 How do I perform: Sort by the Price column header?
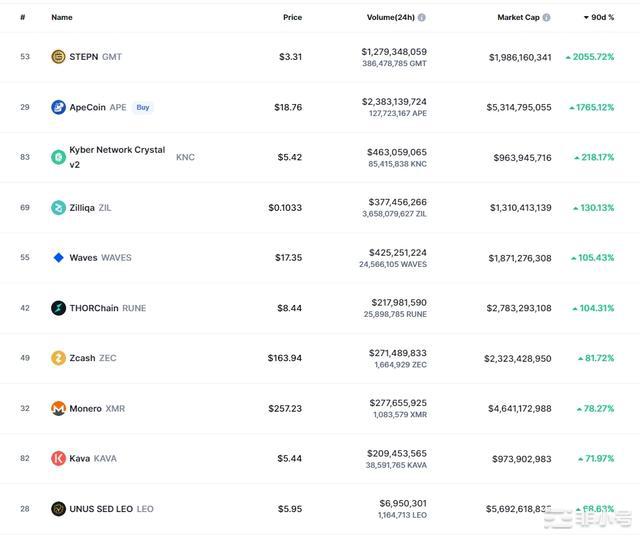[x=292, y=17]
